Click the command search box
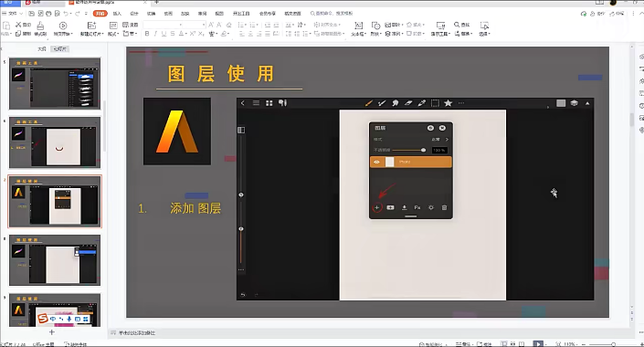 (x=332, y=14)
